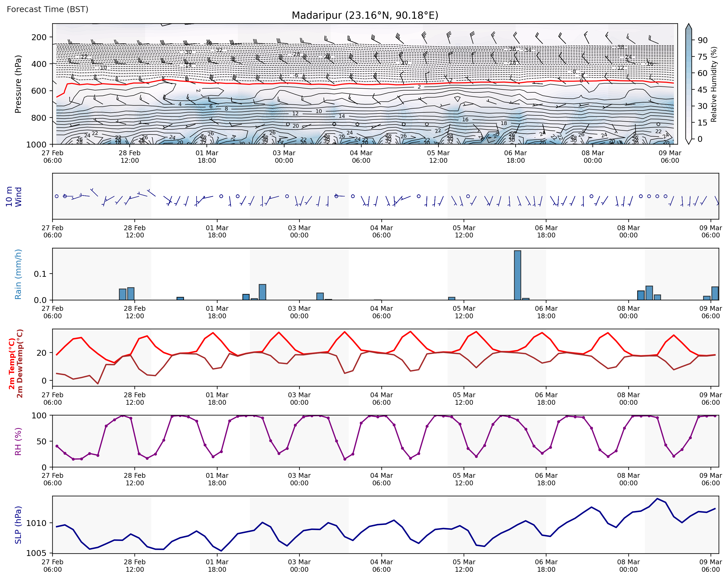This screenshot has height=579, width=728.
Task: Click the Rain (mm/h) axis label
Action: point(18,274)
